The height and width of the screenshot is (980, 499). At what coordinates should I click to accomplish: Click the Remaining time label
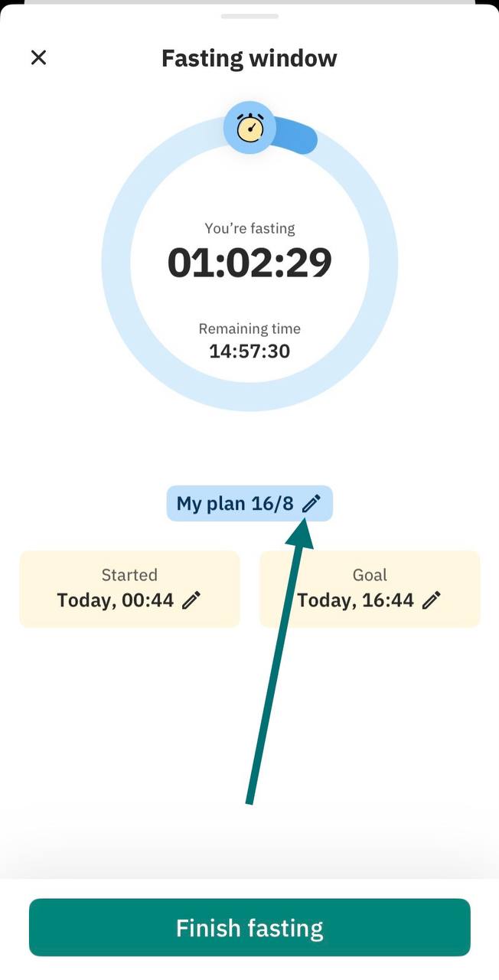point(249,328)
